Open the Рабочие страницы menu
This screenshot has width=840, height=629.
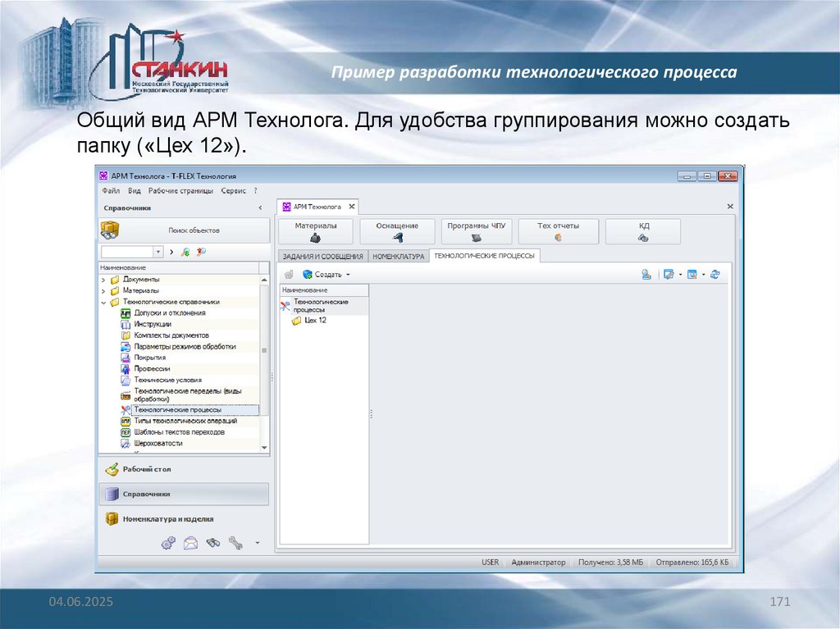click(180, 191)
